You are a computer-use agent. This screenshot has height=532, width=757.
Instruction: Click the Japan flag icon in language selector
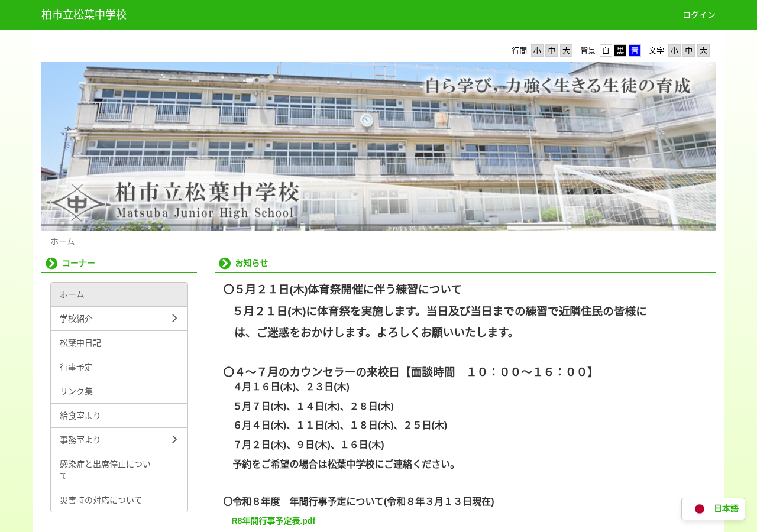[x=700, y=508]
